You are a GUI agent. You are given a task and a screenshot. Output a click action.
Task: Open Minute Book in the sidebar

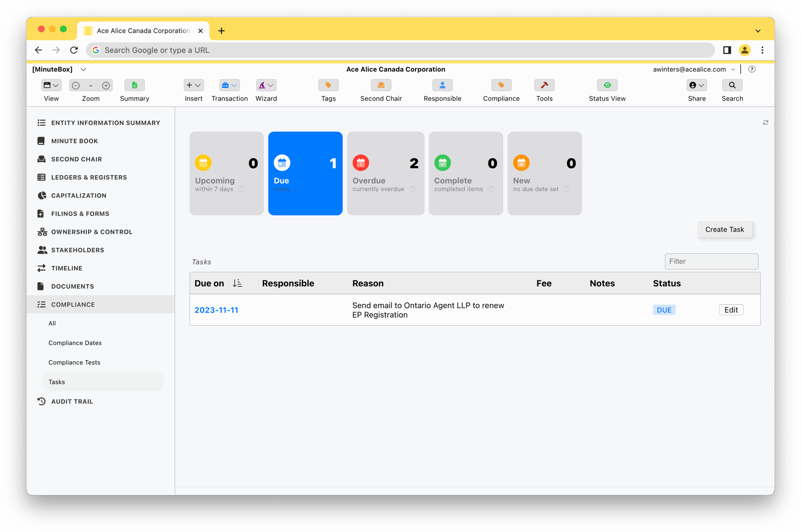tap(74, 141)
